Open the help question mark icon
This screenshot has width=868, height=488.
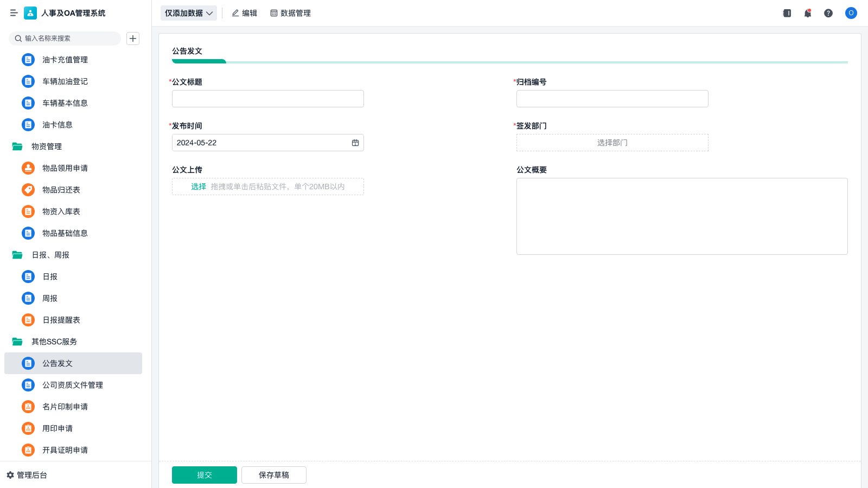pyautogui.click(x=828, y=13)
